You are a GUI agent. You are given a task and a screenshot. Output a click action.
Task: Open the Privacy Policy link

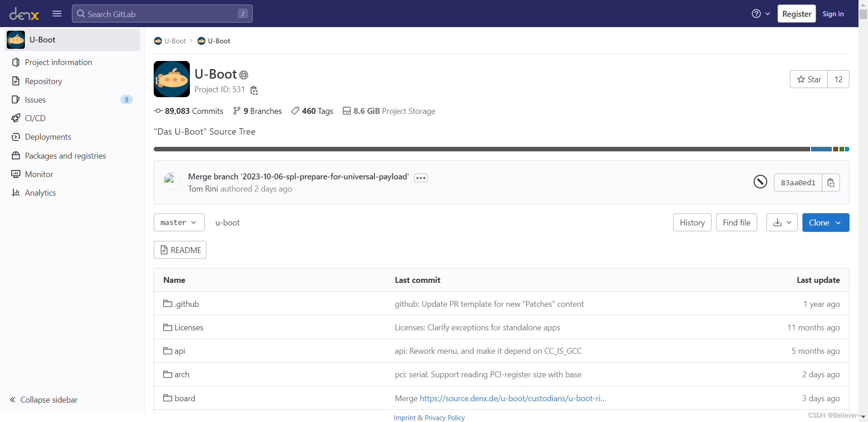[x=445, y=418]
